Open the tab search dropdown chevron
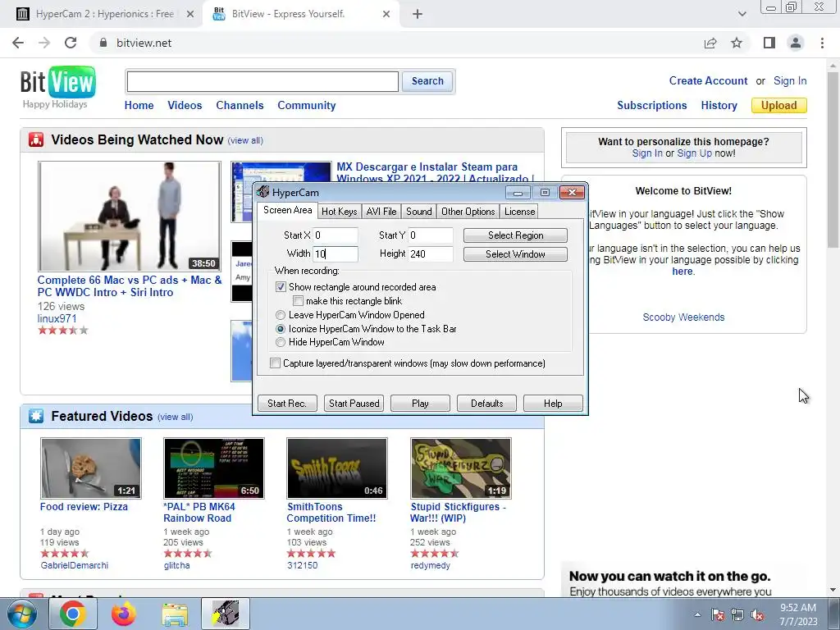Viewport: 840px width, 630px height. point(742,14)
